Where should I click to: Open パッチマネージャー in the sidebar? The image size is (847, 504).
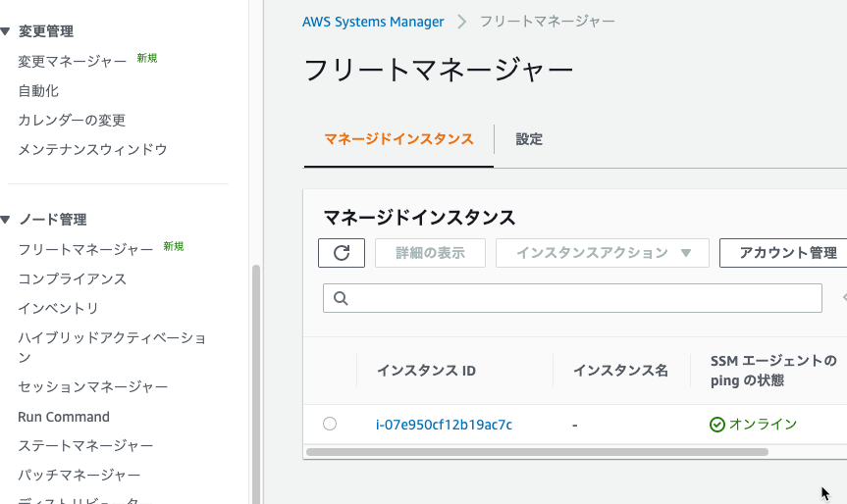click(x=79, y=475)
